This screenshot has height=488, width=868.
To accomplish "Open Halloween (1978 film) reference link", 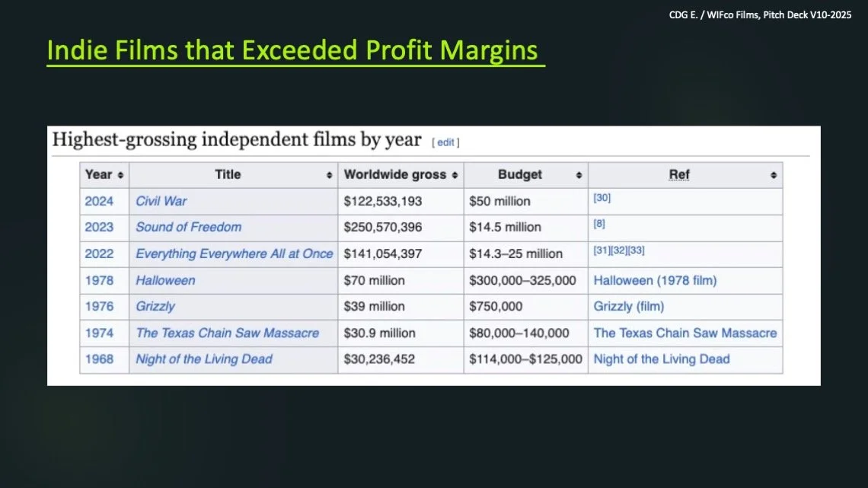I will pyautogui.click(x=655, y=280).
